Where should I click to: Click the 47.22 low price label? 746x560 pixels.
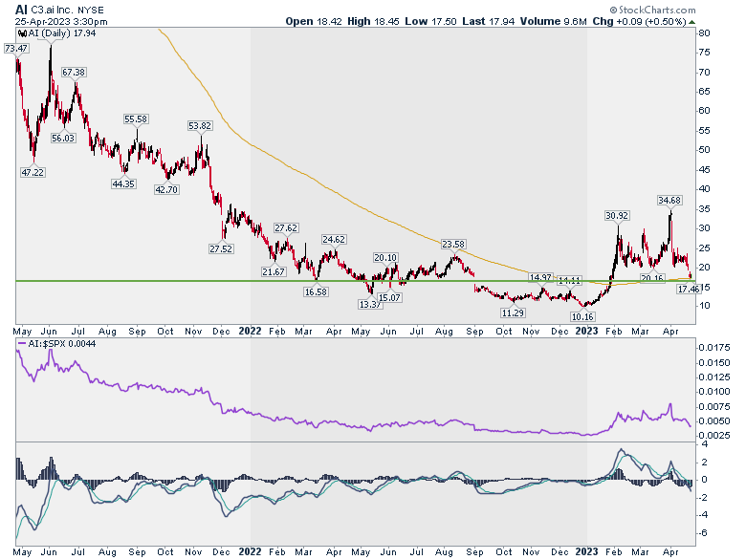click(x=33, y=172)
